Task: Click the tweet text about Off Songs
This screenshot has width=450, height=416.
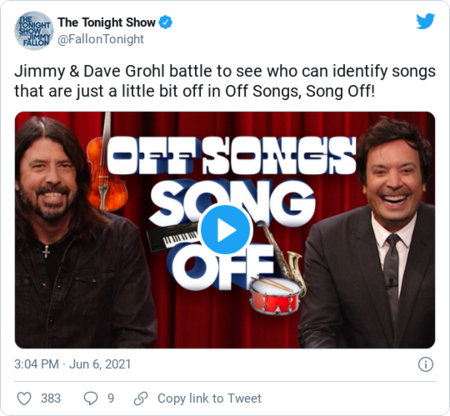Action: pyautogui.click(x=225, y=81)
